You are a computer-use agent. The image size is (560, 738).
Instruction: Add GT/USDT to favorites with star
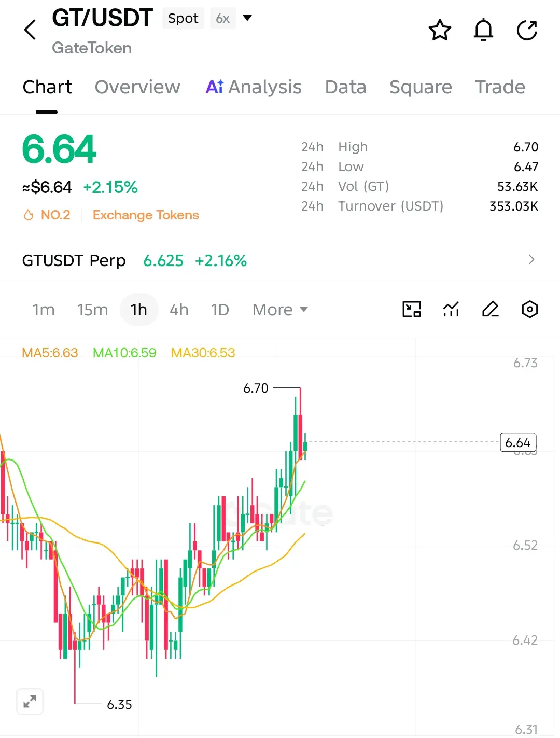coord(440,30)
